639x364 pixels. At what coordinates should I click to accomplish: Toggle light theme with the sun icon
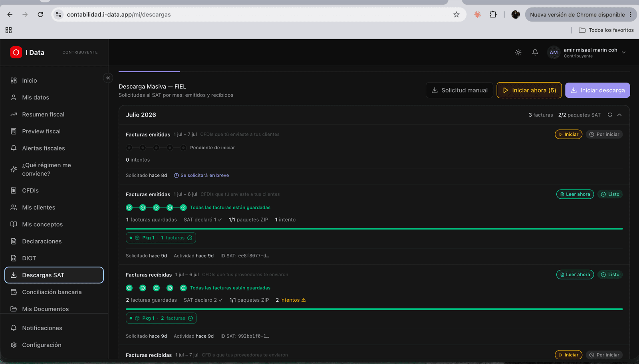pos(518,52)
